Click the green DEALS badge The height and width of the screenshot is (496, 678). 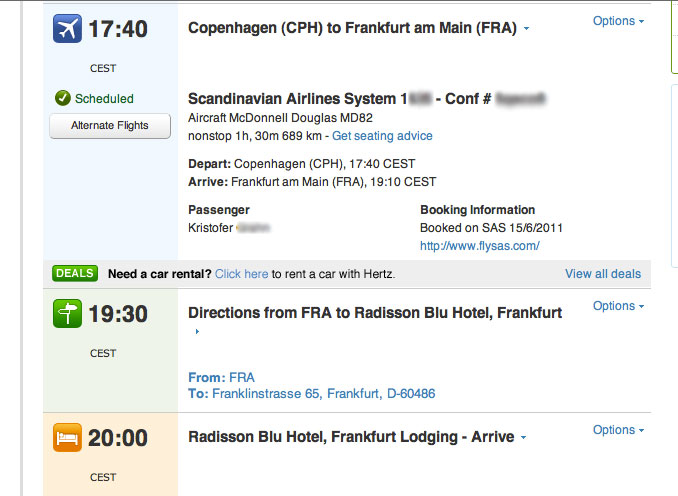pyautogui.click(x=75, y=273)
